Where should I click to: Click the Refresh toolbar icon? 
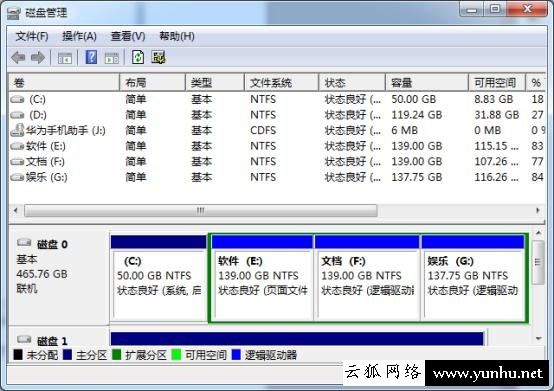[138, 57]
